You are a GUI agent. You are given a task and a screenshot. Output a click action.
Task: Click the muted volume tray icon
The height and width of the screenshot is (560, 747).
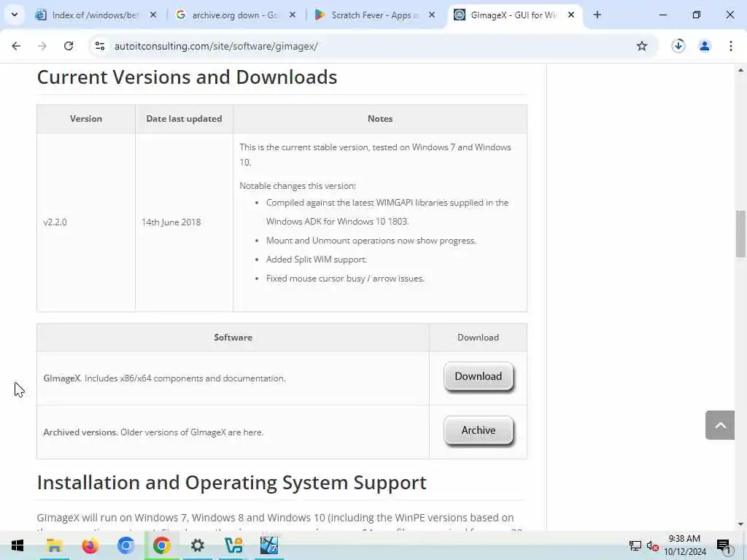point(652,545)
